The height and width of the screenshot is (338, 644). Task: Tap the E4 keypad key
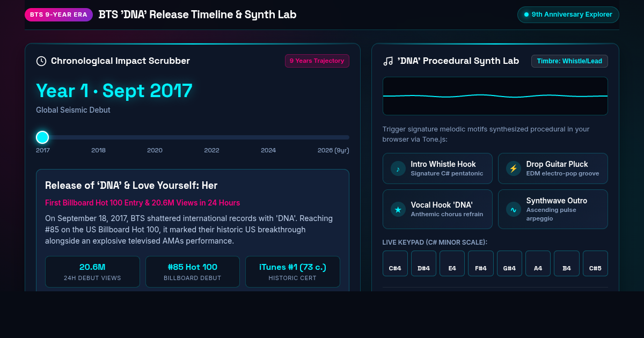(x=452, y=263)
